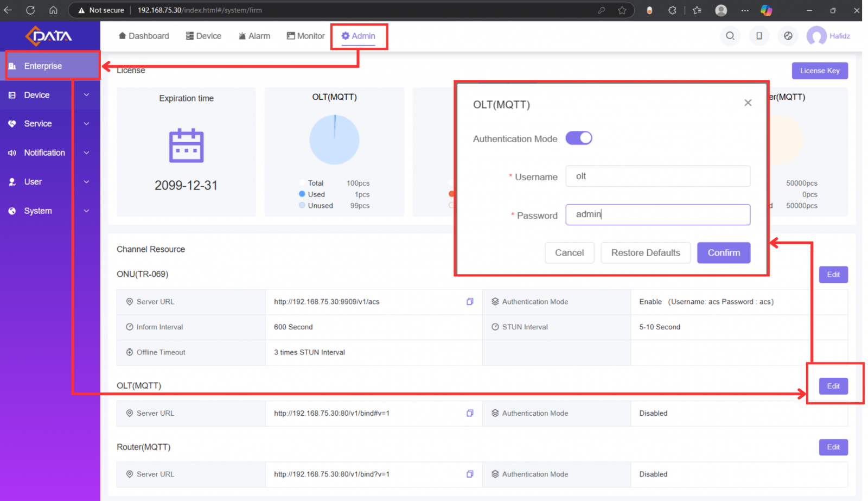Image resolution: width=868 pixels, height=501 pixels.
Task: Click inside the Password field
Action: pyautogui.click(x=658, y=214)
